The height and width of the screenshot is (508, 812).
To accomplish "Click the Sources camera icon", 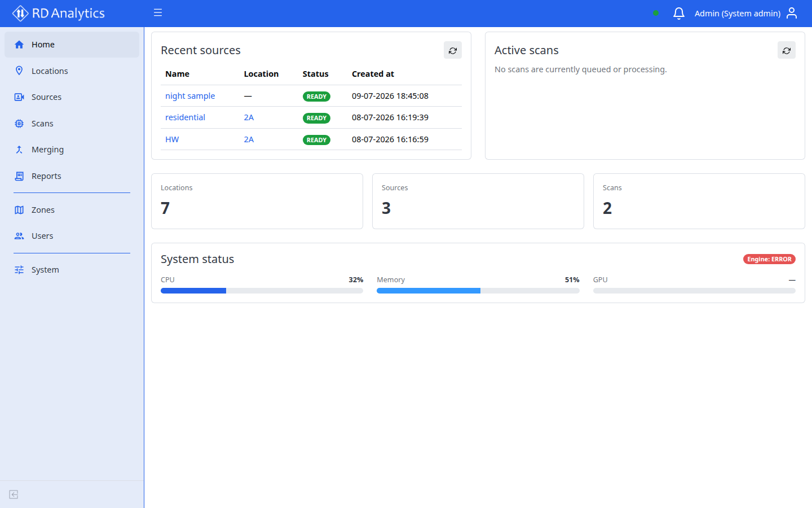I will pyautogui.click(x=19, y=97).
